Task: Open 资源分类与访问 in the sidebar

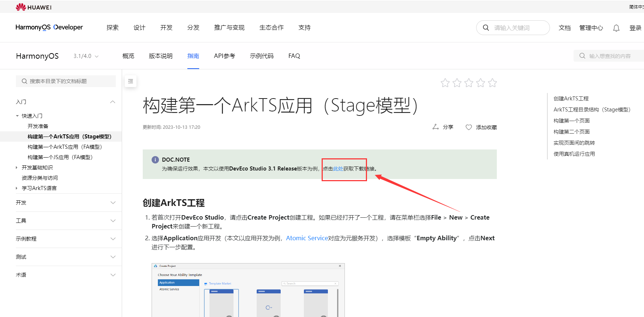Action: (x=40, y=178)
